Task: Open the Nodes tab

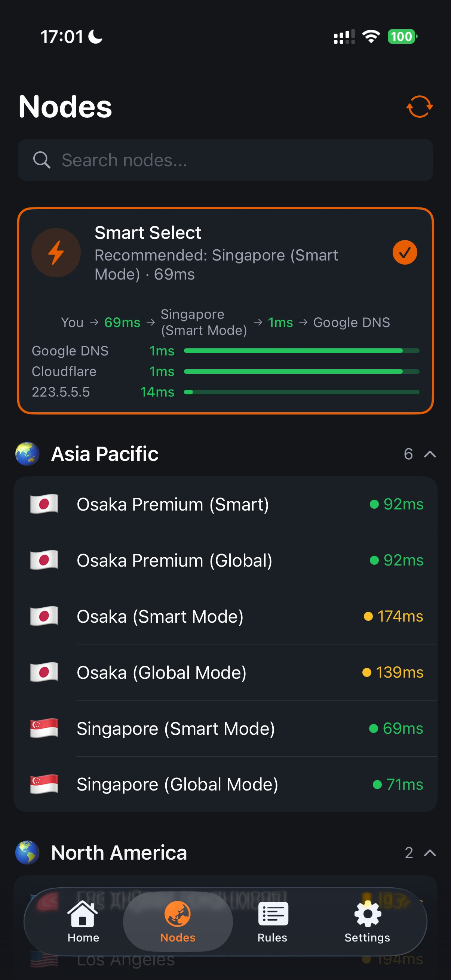Action: [x=178, y=921]
